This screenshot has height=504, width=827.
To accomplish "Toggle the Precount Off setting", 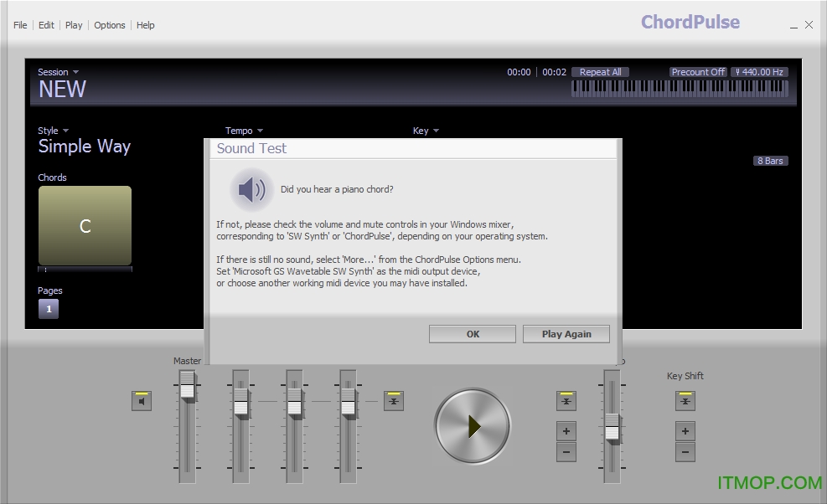I will coord(698,72).
